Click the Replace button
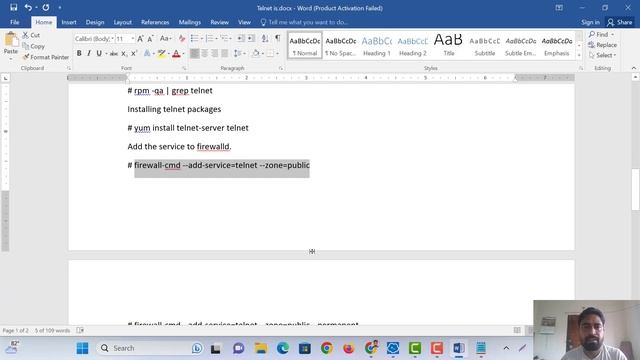This screenshot has height=360, width=640. [602, 45]
